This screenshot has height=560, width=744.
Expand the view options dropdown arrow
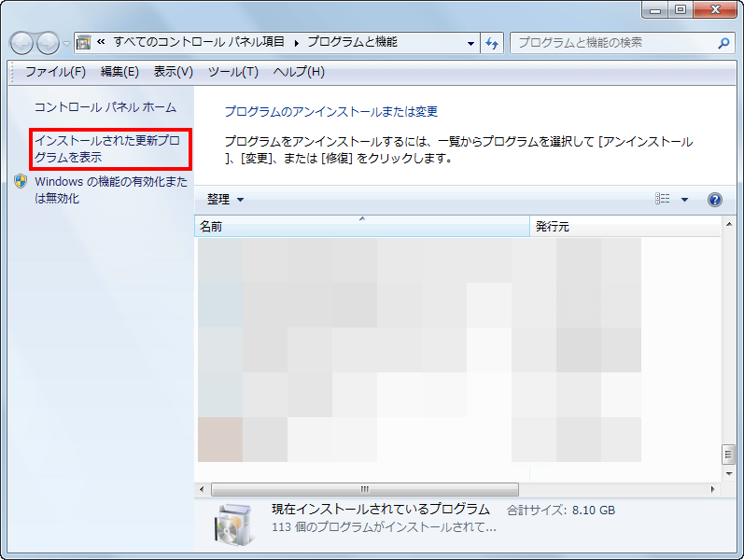[x=684, y=200]
